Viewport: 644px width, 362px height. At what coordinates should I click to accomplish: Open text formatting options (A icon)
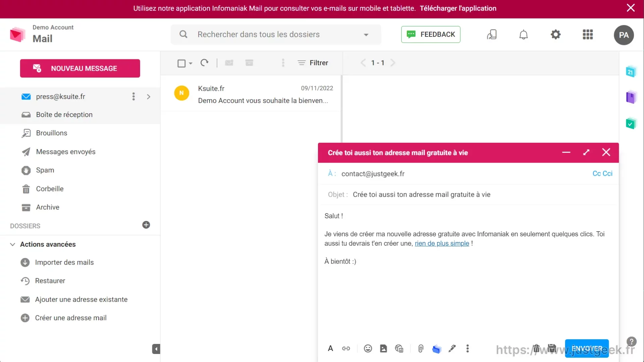(330, 349)
